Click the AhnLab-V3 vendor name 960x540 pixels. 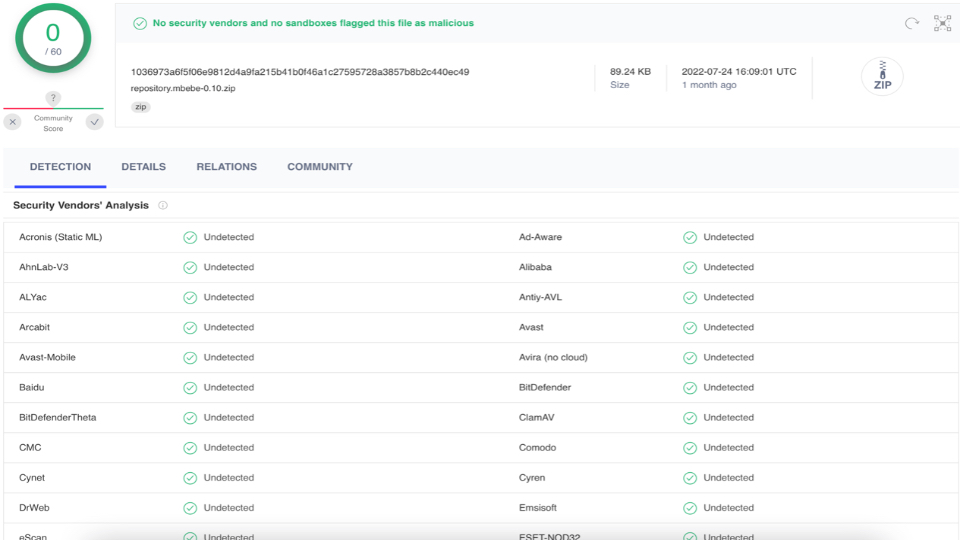coord(43,267)
